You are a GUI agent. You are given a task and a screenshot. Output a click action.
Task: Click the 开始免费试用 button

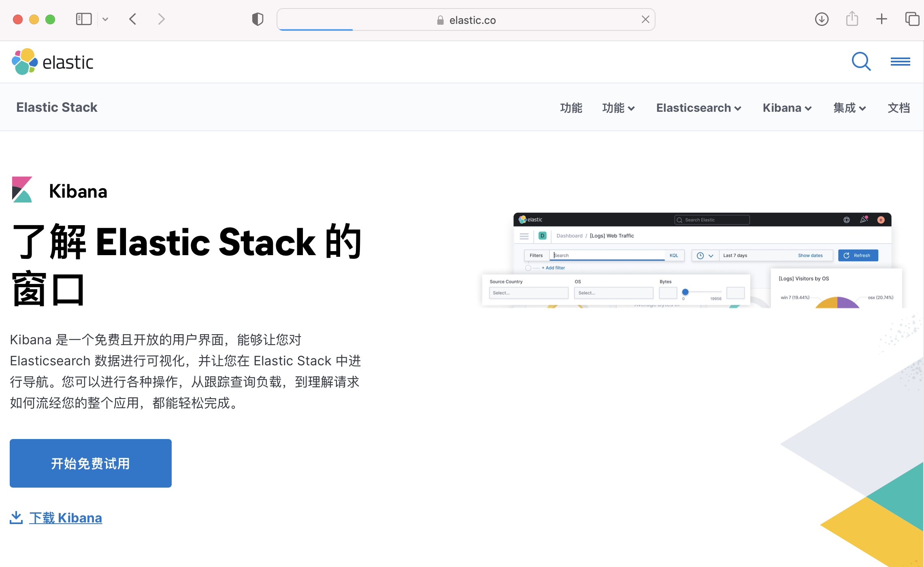[91, 463]
